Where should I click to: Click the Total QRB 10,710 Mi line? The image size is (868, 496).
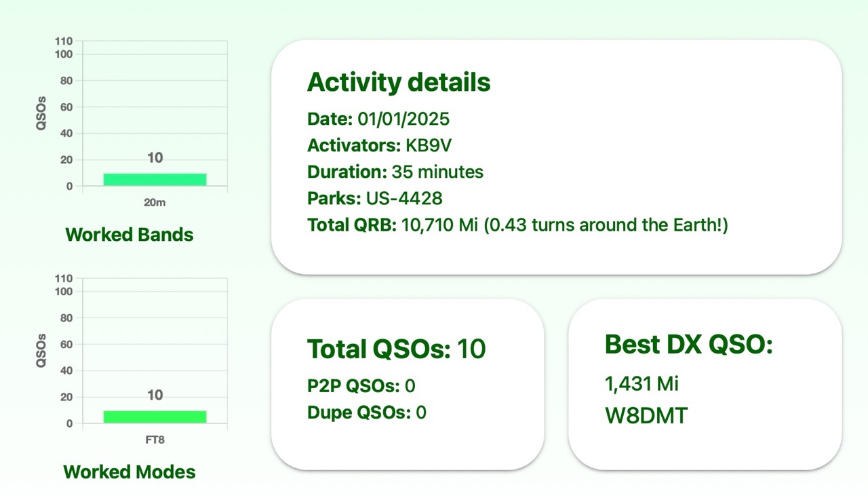(x=517, y=225)
